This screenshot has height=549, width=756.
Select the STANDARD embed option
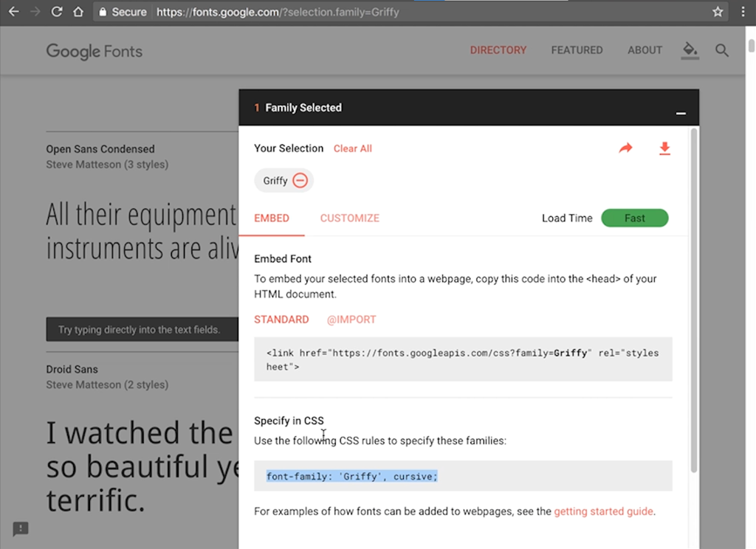(281, 320)
